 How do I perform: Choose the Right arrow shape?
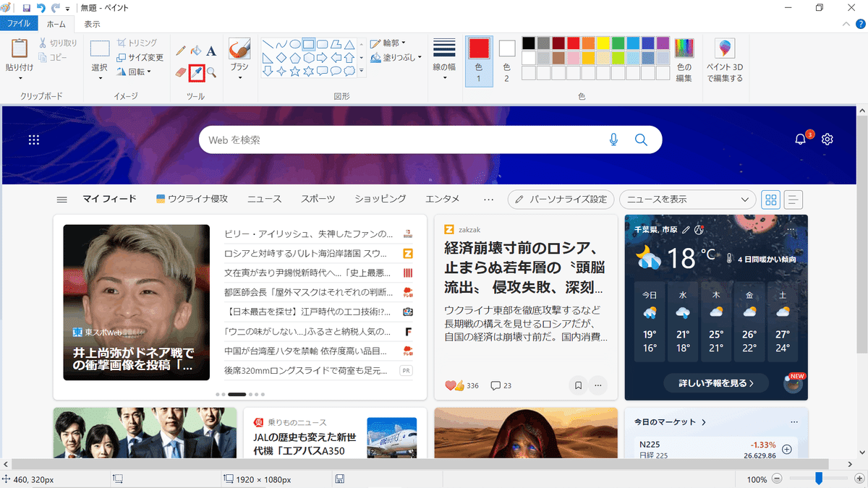322,57
